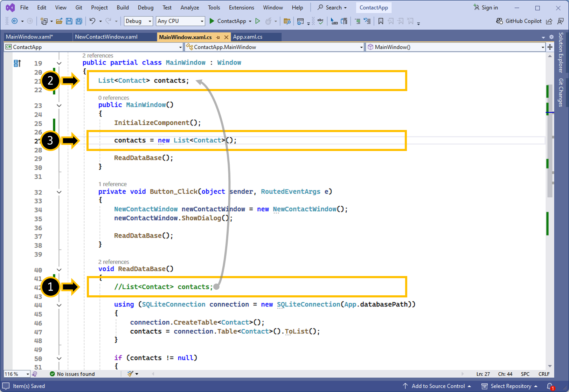Click the cursor-with-line icon after spell checker
This screenshot has height=392, width=569.
pyautogui.click(x=334, y=21)
